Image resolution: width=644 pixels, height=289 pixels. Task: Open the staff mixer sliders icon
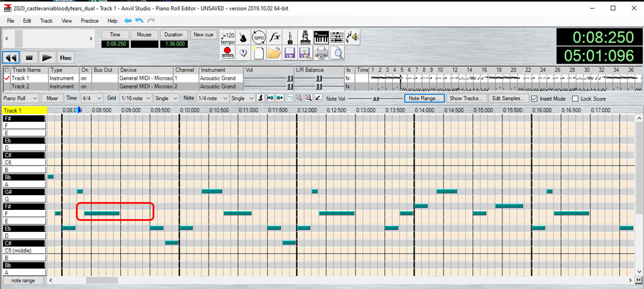[x=337, y=38]
